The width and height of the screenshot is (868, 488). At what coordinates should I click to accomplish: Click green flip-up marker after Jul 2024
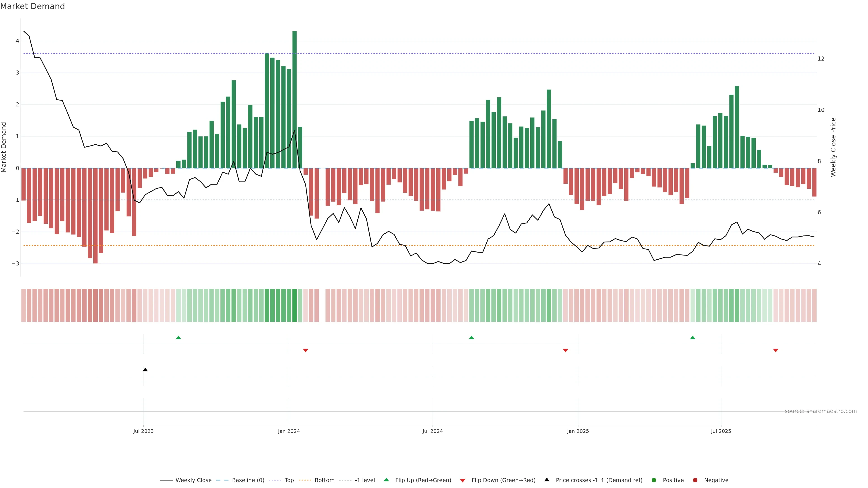(x=471, y=338)
